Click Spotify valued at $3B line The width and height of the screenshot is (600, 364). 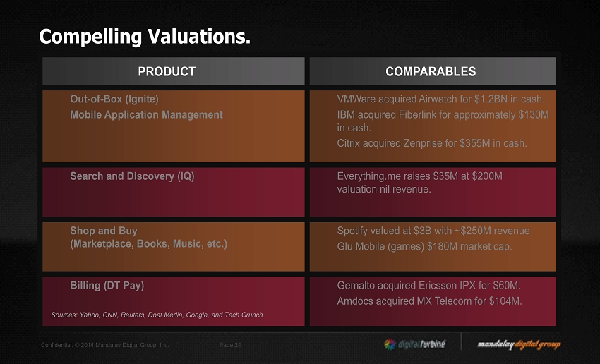click(433, 231)
